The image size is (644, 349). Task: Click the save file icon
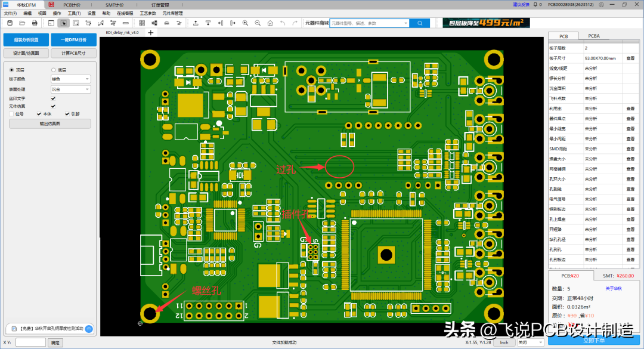(10, 23)
